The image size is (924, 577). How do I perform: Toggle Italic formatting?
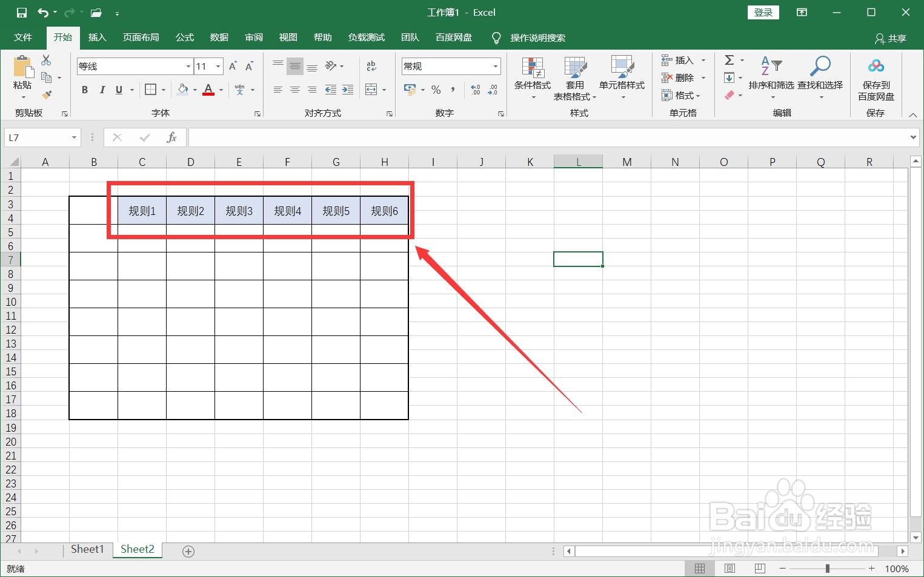pyautogui.click(x=102, y=90)
